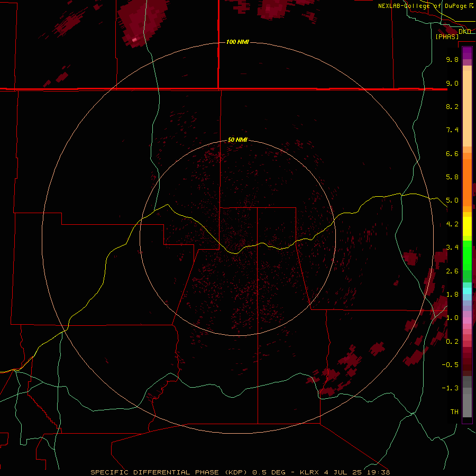
Task: Click the "DKD" label near the color bar
Action: [464, 32]
